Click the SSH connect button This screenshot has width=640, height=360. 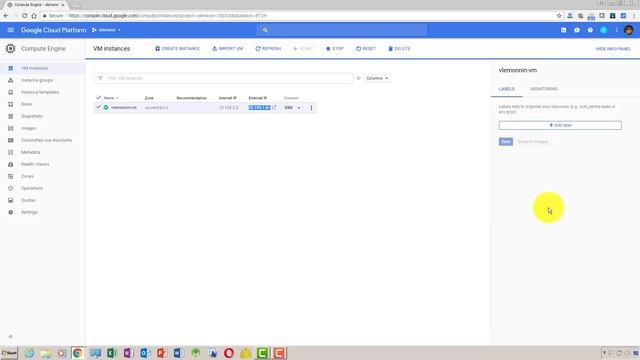(x=289, y=108)
